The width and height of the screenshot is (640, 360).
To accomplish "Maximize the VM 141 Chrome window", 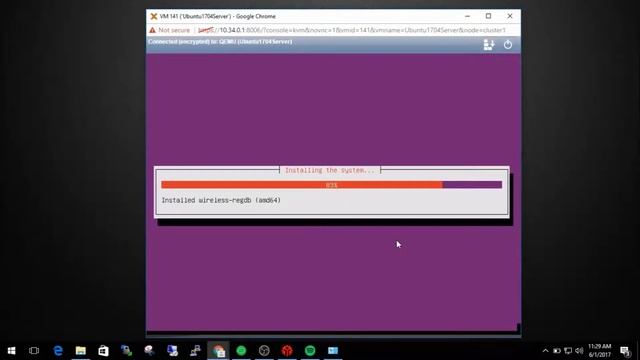I will [488, 16].
